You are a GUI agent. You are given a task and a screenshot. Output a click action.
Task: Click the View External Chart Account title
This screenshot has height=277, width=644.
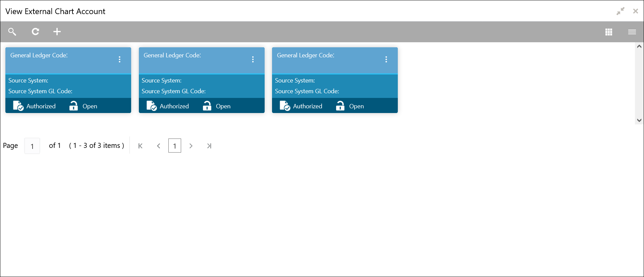[x=55, y=11]
